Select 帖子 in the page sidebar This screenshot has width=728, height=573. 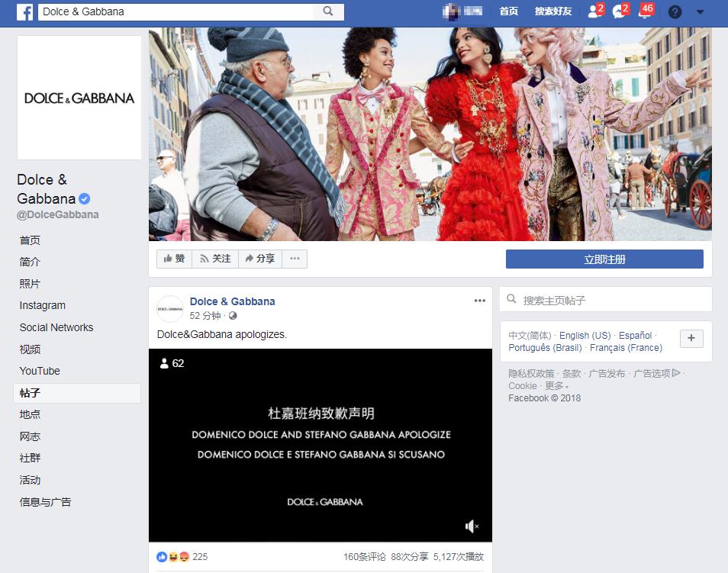pos(77,393)
